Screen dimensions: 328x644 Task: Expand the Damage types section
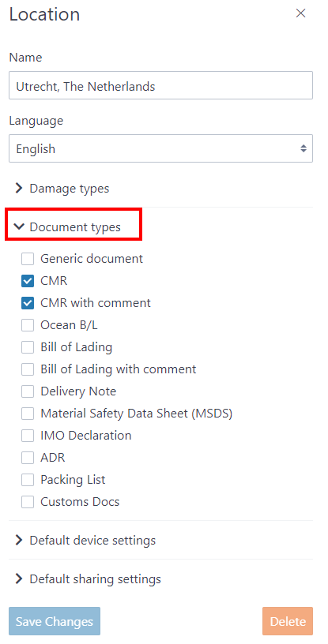pos(62,189)
